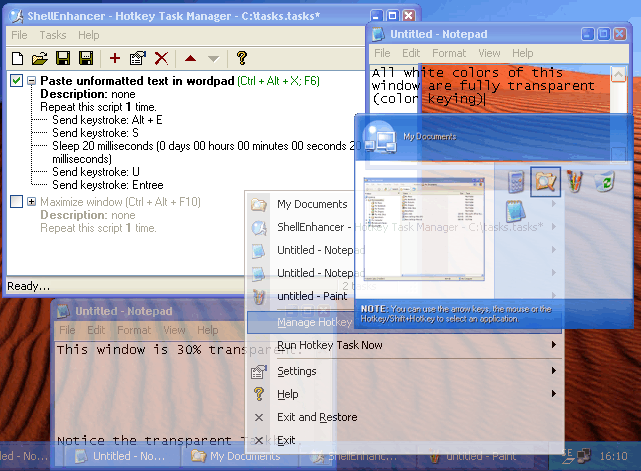
Task: Move task up with the red up arrow
Action: click(x=190, y=58)
